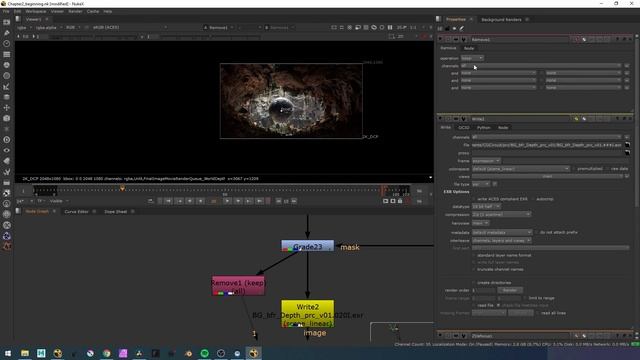The width and height of the screenshot is (640, 360).
Task: Select the yellow Write2 node
Action: [307, 314]
